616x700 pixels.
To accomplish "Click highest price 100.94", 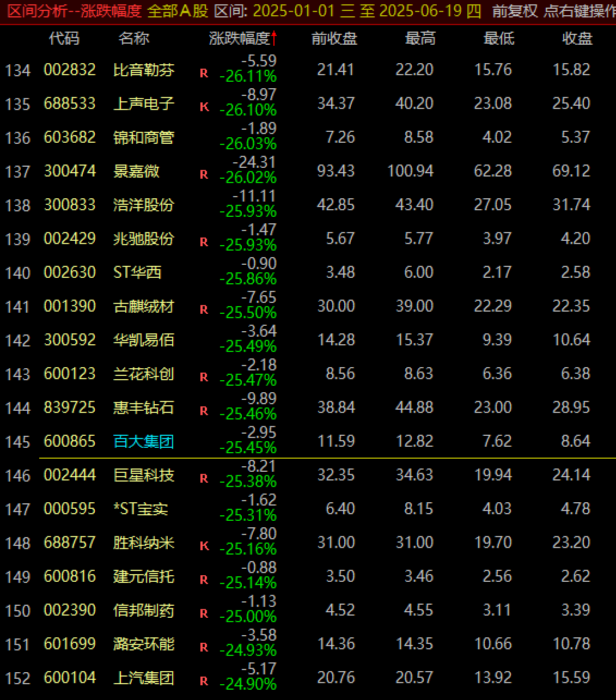I will pyautogui.click(x=411, y=171).
